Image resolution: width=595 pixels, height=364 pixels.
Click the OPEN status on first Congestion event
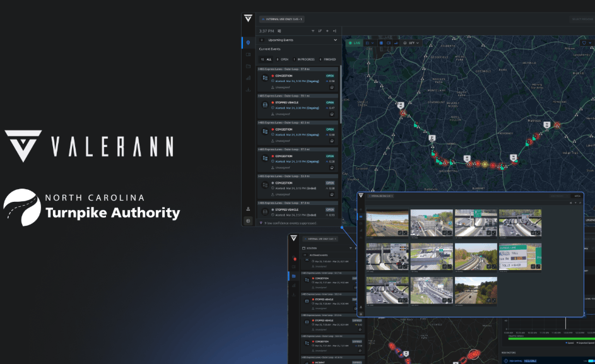coord(330,75)
